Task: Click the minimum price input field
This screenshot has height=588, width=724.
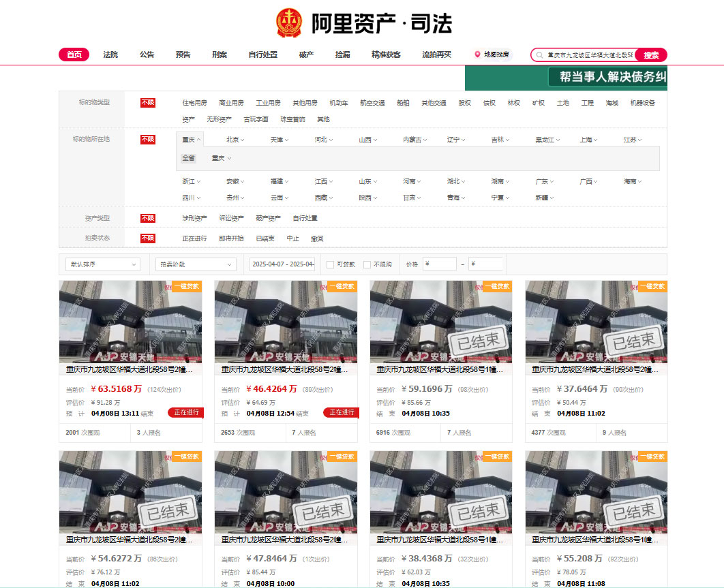Action: coord(440,264)
